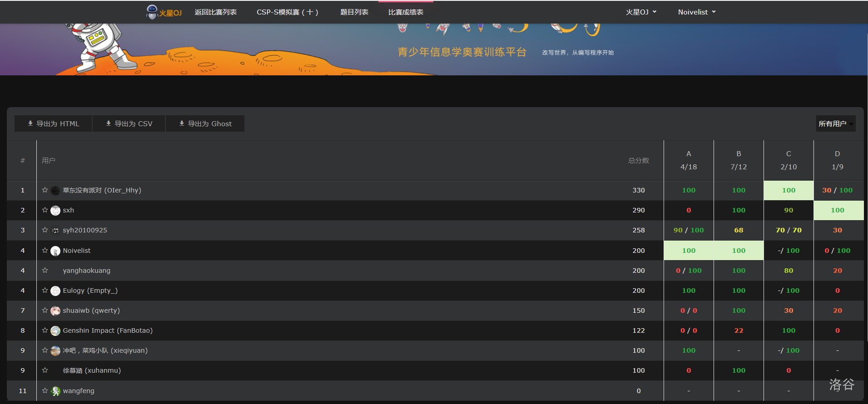Select 返回比赛列表 in the navigation
Screen dimensions: 868x404
pyautogui.click(x=216, y=12)
